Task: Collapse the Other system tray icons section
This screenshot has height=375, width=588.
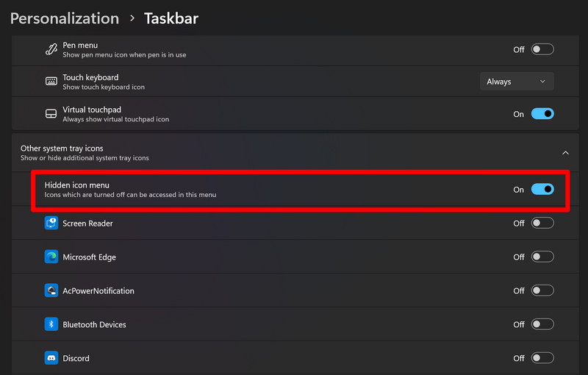Action: (x=565, y=153)
